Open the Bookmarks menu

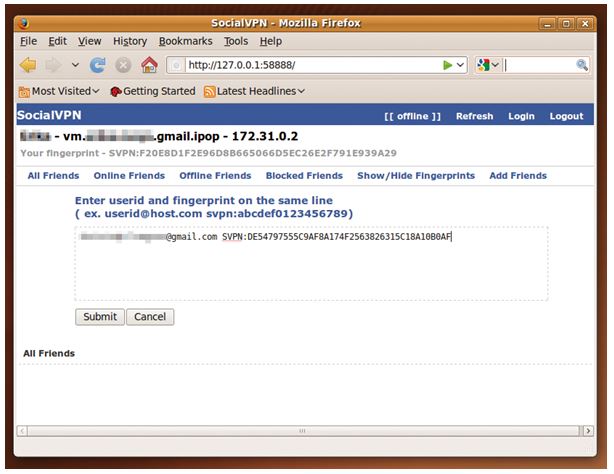click(186, 41)
